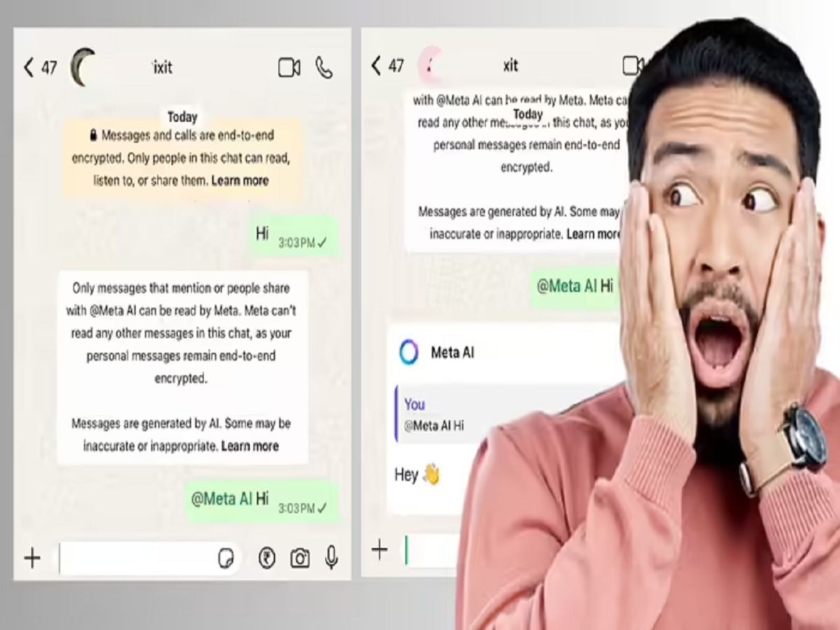
Task: Open the sticker picker in the message box
Action: tap(225, 558)
